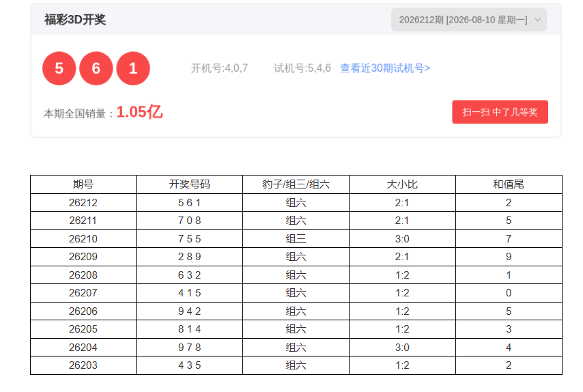The height and width of the screenshot is (392, 583).
Task: Click the 2:1 ratio in row 26209
Action: (x=402, y=257)
